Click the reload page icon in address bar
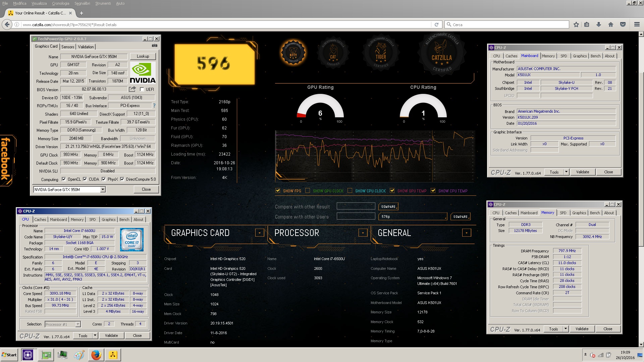644x362 pixels. coord(436,24)
